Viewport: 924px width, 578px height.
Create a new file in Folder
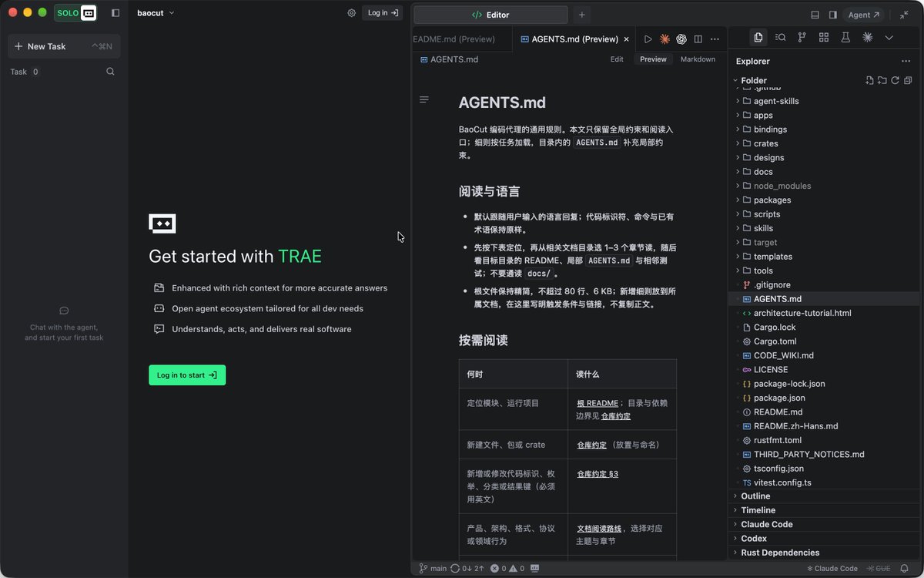click(869, 80)
